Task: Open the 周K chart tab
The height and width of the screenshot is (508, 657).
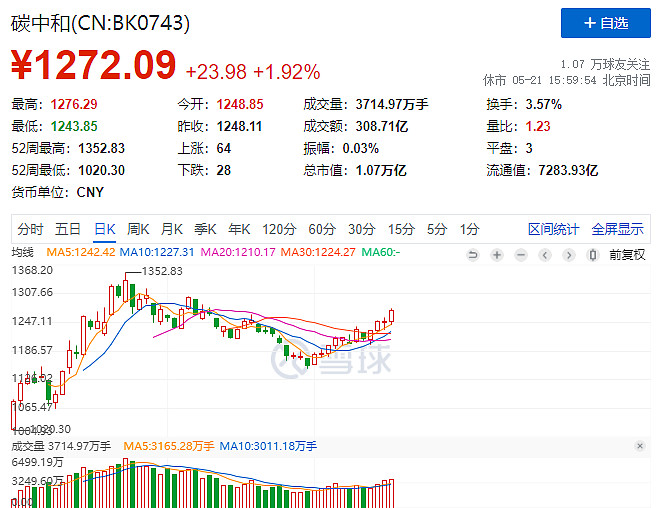Action: click(138, 229)
